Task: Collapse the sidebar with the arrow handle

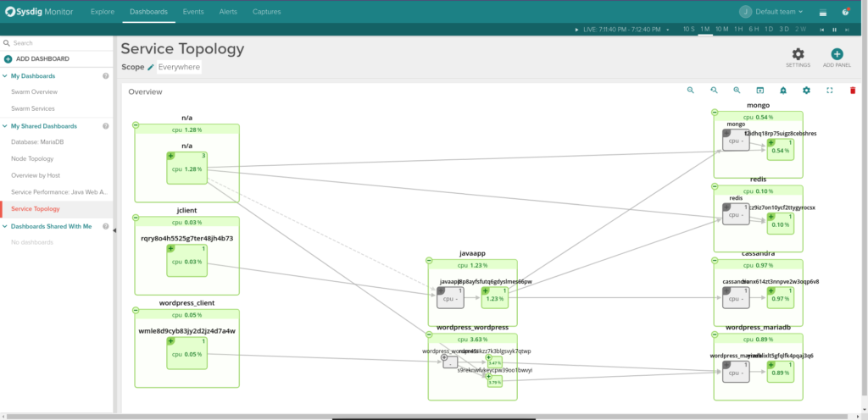Action: (x=114, y=230)
